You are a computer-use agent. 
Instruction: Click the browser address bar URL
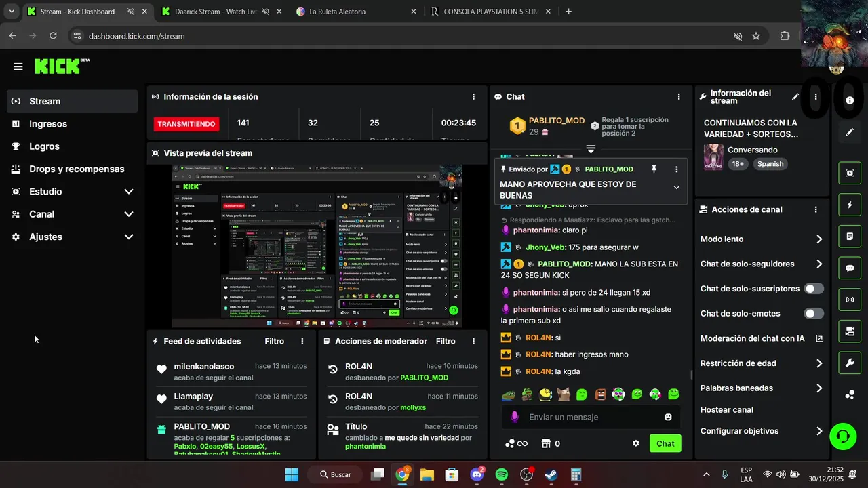pyautogui.click(x=136, y=36)
